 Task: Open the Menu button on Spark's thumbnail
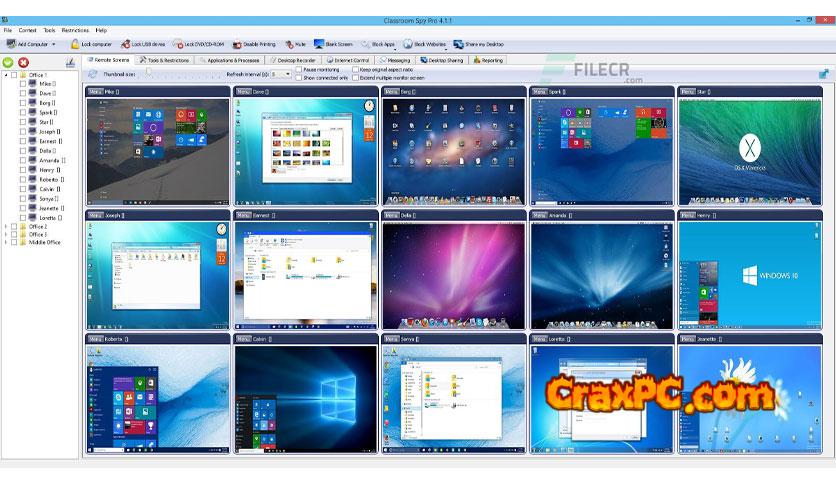click(x=540, y=92)
